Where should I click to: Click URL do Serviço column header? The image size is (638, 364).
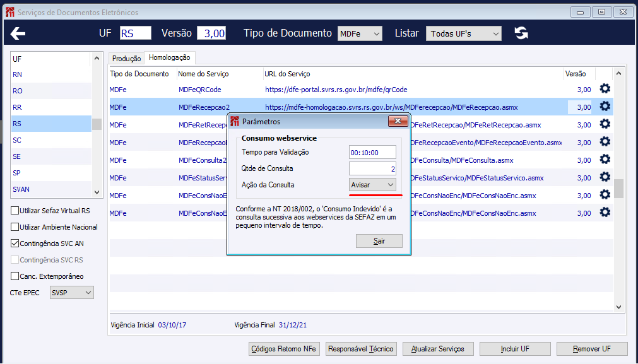(x=287, y=74)
